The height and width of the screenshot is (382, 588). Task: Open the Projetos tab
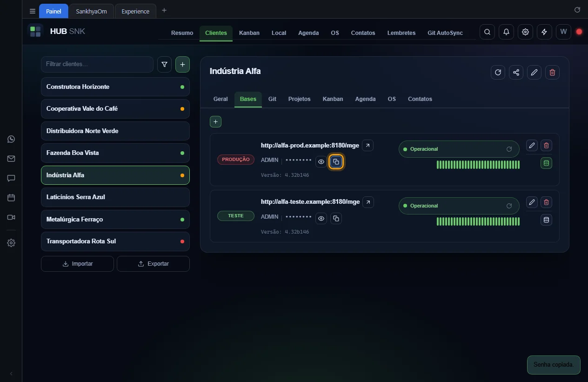pyautogui.click(x=299, y=99)
